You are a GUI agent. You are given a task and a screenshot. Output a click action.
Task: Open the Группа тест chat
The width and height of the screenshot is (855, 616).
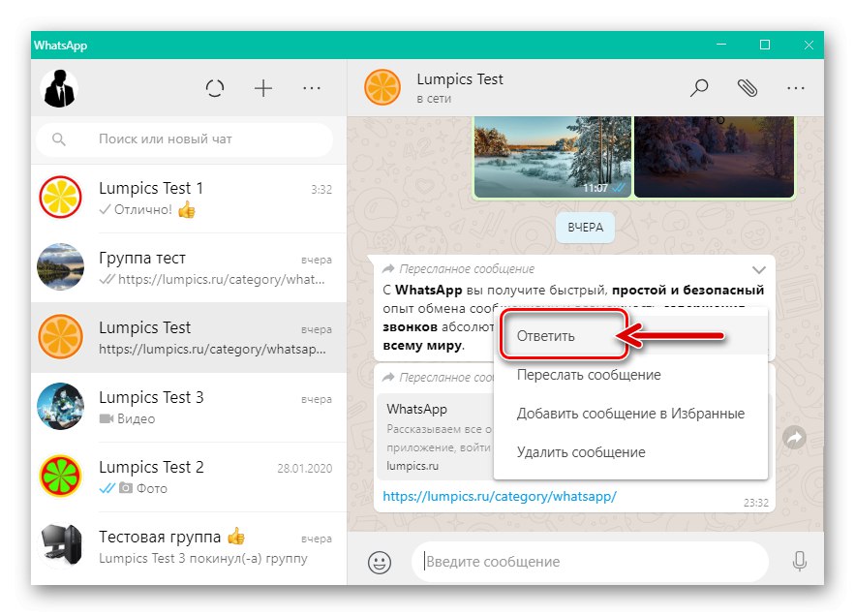tap(189, 267)
